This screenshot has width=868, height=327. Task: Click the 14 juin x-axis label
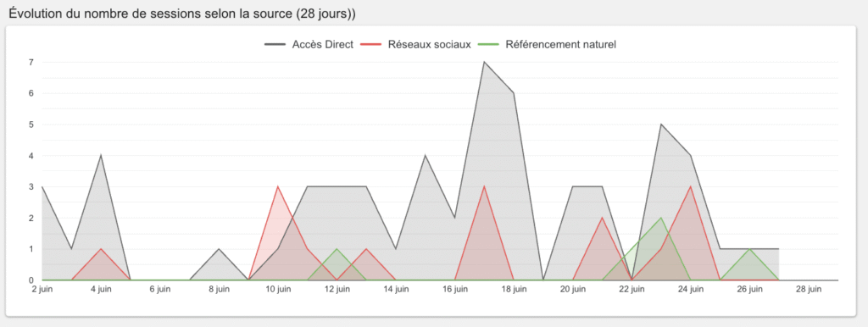(x=396, y=289)
